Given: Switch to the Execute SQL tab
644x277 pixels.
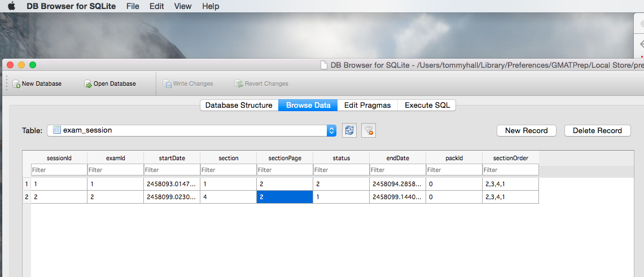Looking at the screenshot, I should (x=427, y=105).
